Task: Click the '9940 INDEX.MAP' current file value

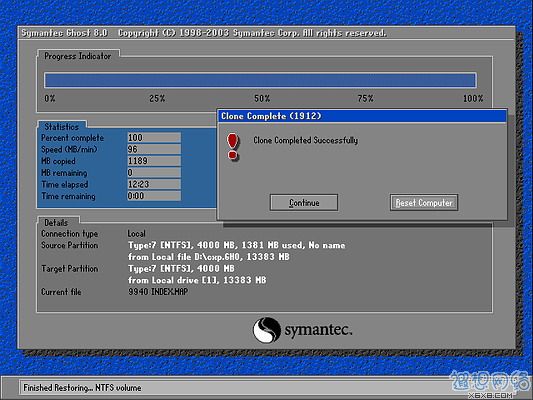Action: click(x=158, y=292)
